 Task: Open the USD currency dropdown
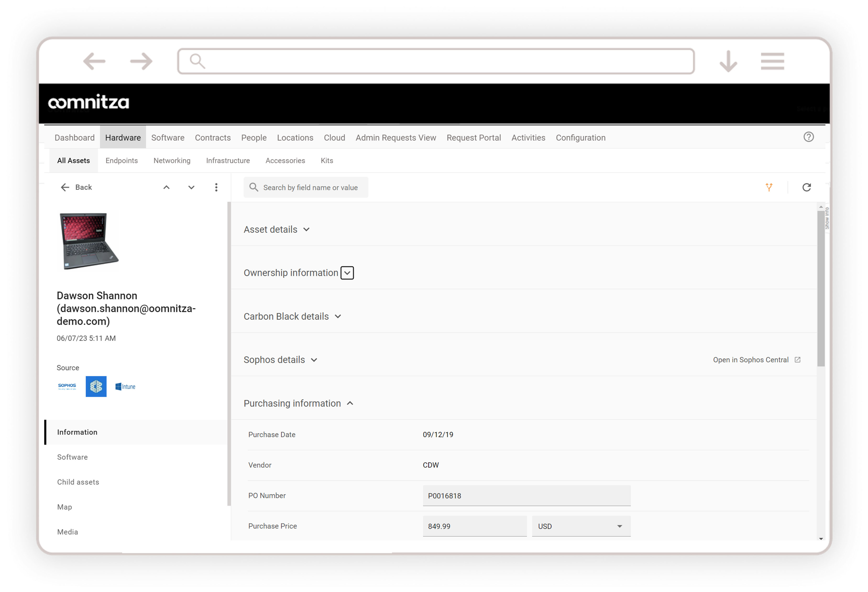coord(581,526)
